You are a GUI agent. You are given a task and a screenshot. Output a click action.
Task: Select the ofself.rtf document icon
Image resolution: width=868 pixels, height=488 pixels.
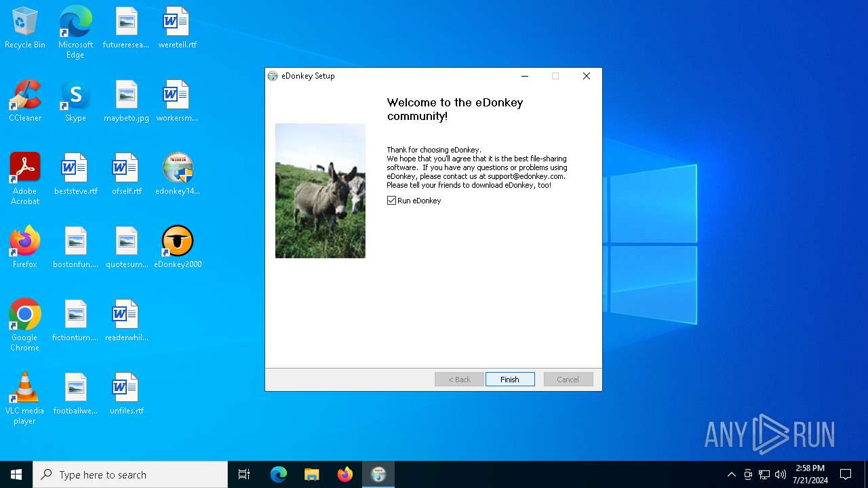coord(126,175)
